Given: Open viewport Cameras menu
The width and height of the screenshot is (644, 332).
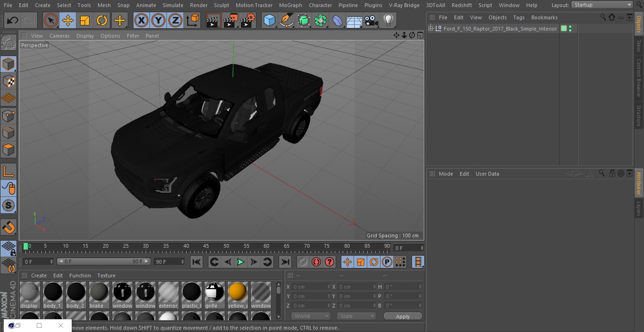Looking at the screenshot, I should click(59, 35).
